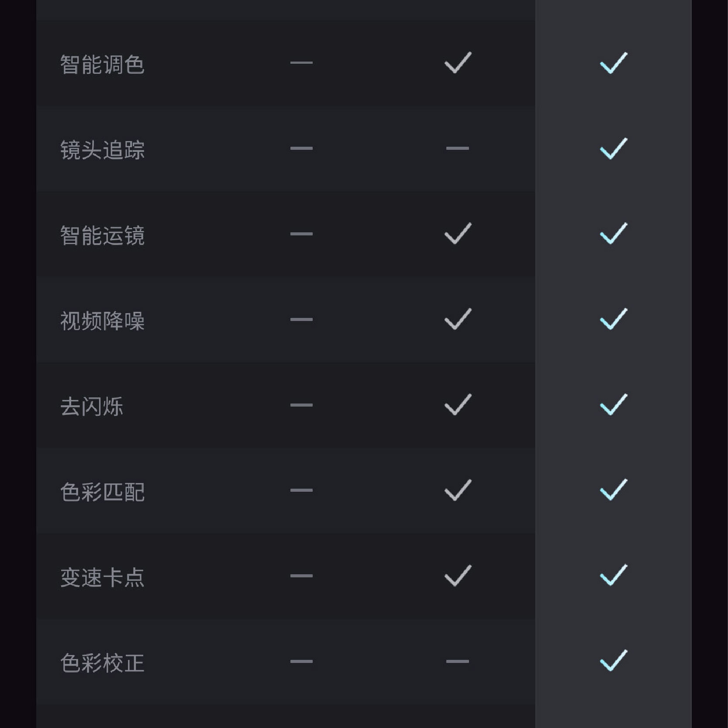Image resolution: width=728 pixels, height=728 pixels.
Task: Click the gray checkmark for 去闪烁
Action: click(x=458, y=405)
